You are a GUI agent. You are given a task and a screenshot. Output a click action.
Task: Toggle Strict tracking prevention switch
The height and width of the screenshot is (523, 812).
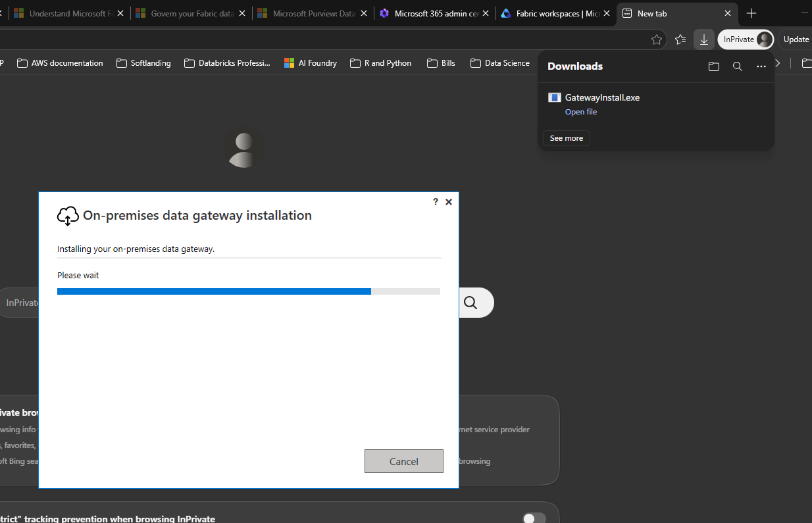[534, 518]
